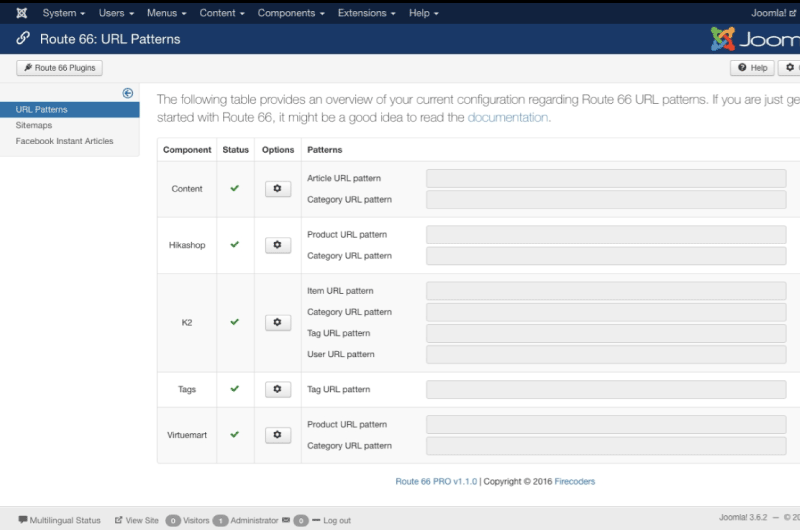800x530 pixels.
Task: Open the Route 66 PRO v1.1.0 link
Action: [x=436, y=482]
